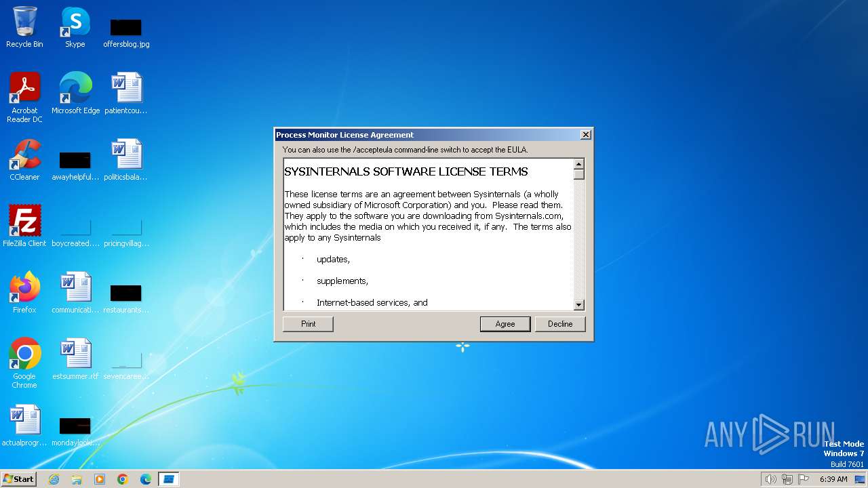Click the 'supplements,' bullet text
The image size is (868, 488).
coord(342,281)
